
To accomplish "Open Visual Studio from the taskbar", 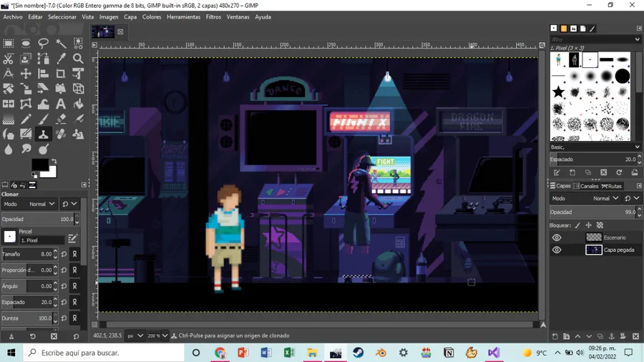I will point(494,353).
